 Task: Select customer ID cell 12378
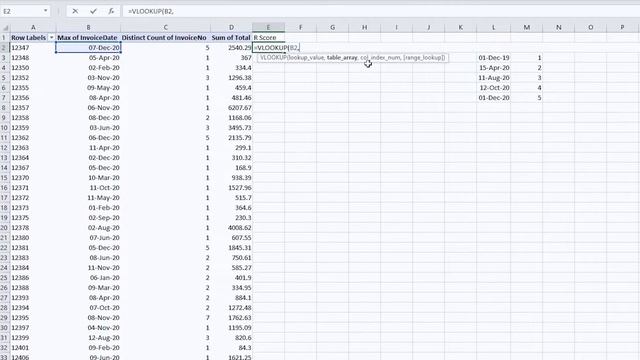coord(33,228)
